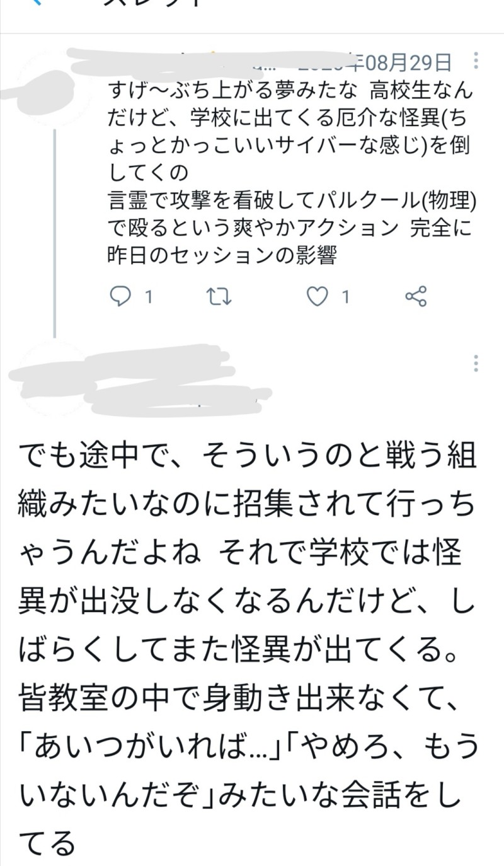Tap the like count next to the heart
Viewport: 504px width, 866px height.
(345, 297)
